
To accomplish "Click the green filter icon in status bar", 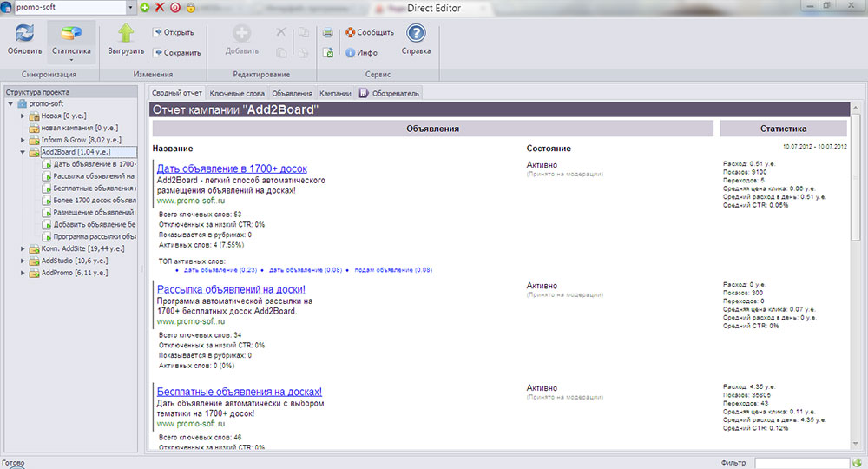I will pyautogui.click(x=858, y=463).
